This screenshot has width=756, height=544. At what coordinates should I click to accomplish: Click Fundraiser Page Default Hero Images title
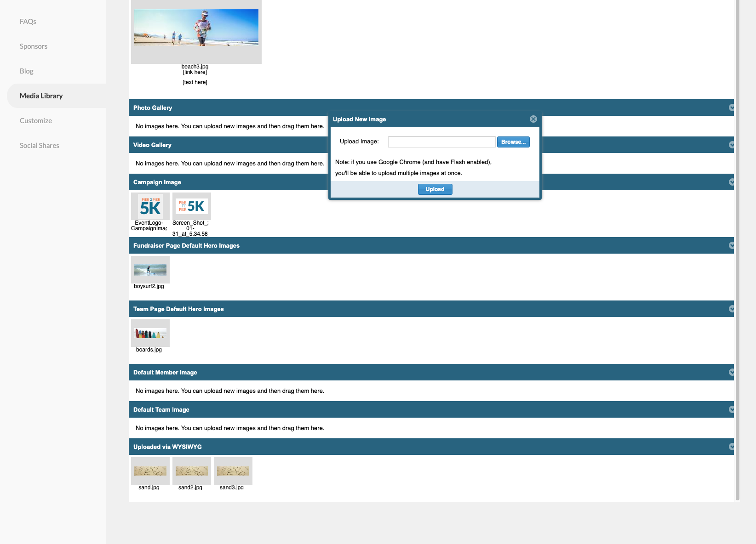[x=186, y=245]
